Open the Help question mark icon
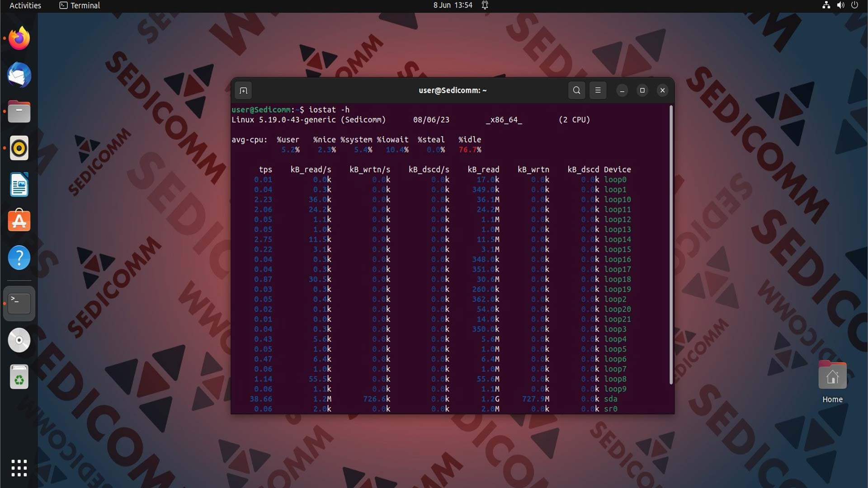Viewport: 868px width, 488px height. tap(19, 258)
